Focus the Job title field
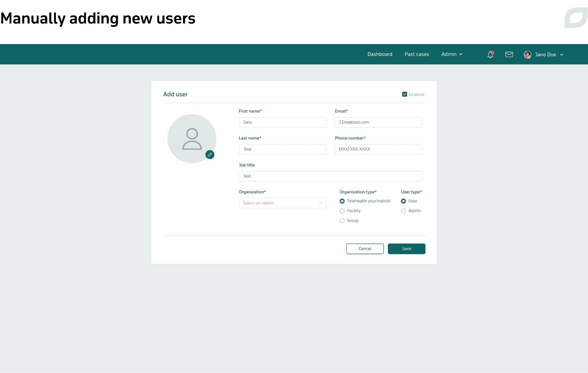This screenshot has width=588, height=373. pos(331,176)
